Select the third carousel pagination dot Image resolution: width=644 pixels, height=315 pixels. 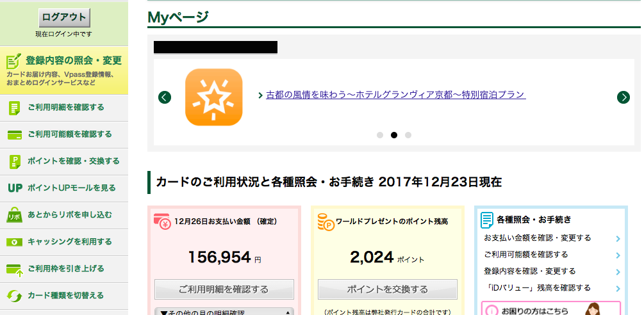tap(408, 135)
